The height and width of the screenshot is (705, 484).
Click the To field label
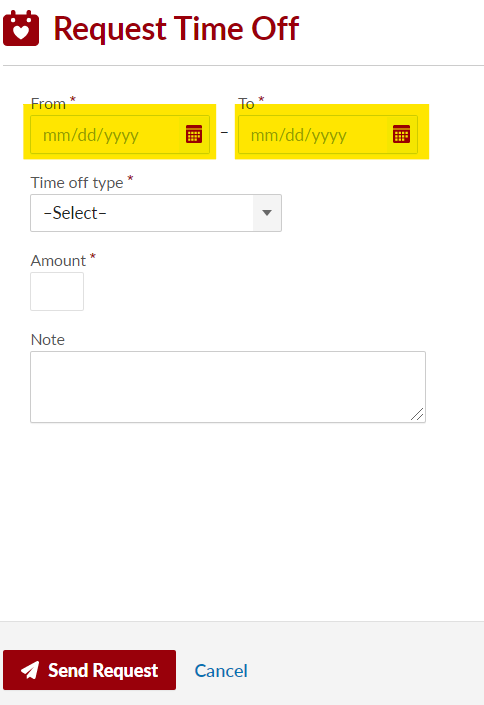246,104
